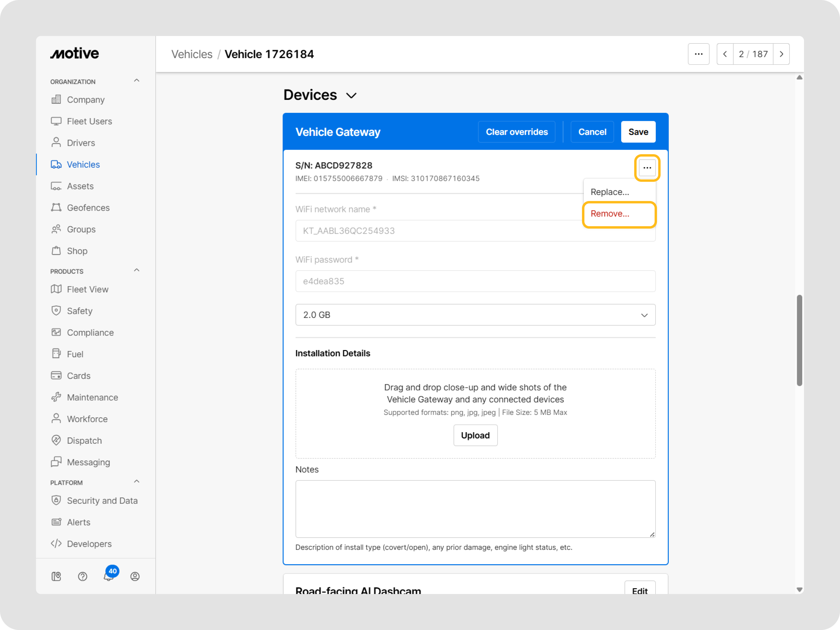This screenshot has height=630, width=840.
Task: Click the header more-options ellipsis button
Action: [698, 54]
